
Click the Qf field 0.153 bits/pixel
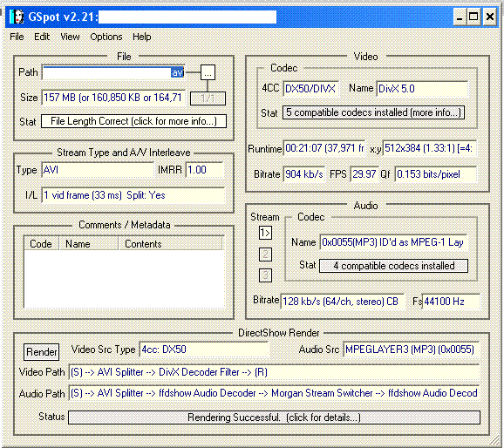435,174
